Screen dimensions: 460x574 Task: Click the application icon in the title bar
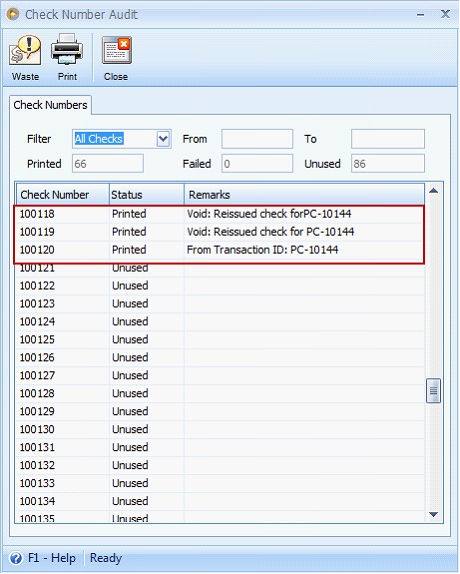[x=12, y=14]
